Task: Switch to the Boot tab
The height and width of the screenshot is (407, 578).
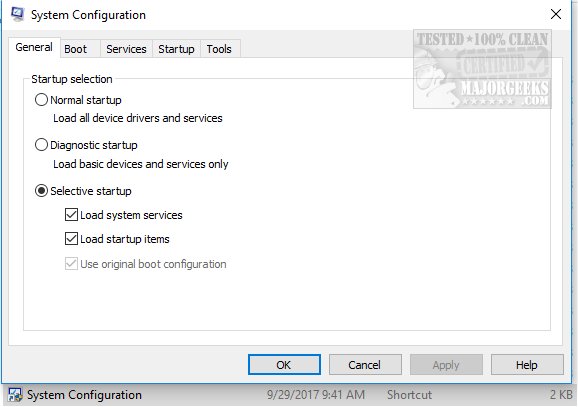Action: click(x=76, y=49)
